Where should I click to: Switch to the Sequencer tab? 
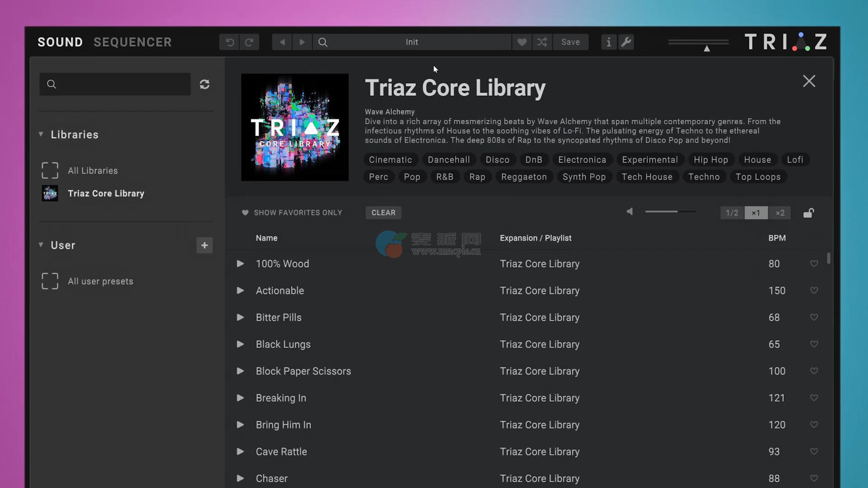(132, 42)
